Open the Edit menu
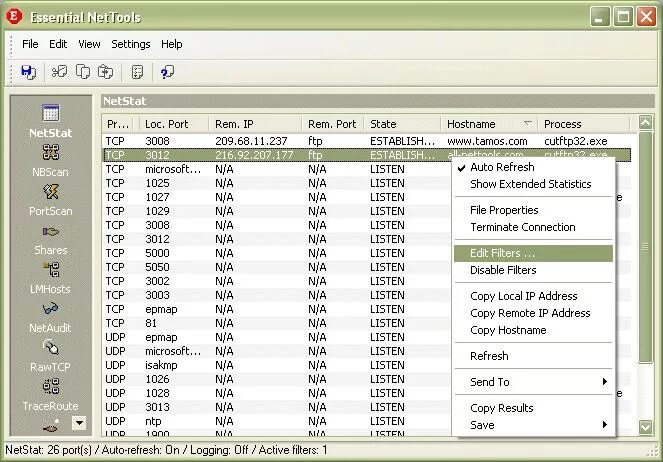Screen dimensions: 663x462 pyautogui.click(x=58, y=44)
